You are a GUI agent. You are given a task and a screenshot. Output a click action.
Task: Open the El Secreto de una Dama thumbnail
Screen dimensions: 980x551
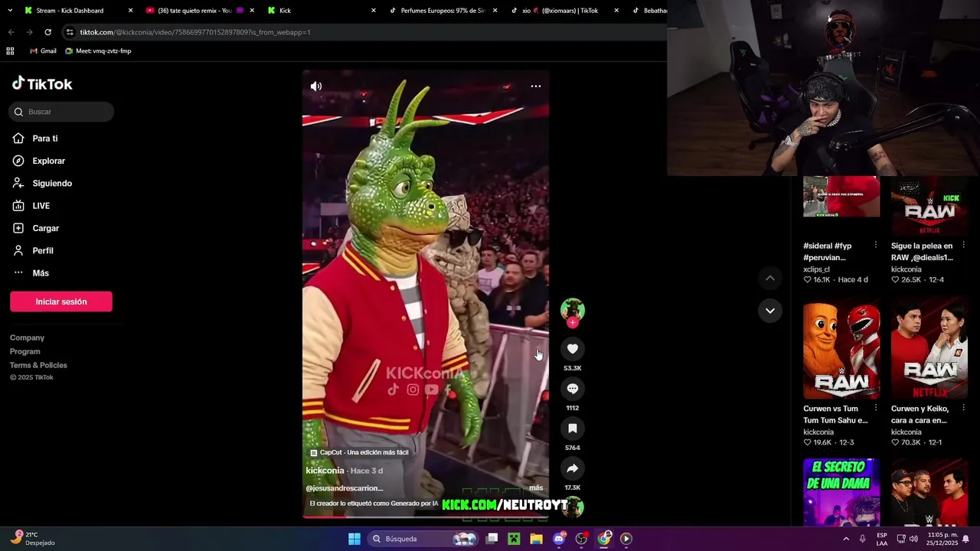(841, 492)
